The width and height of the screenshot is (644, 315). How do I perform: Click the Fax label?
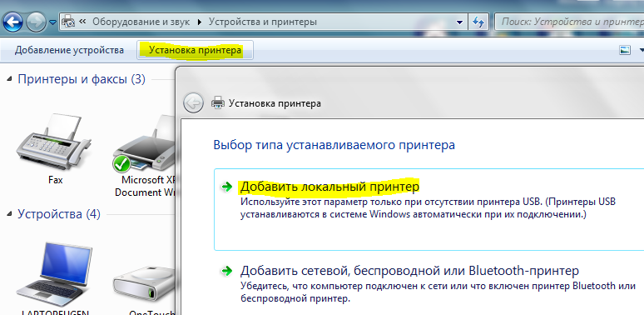[56, 180]
